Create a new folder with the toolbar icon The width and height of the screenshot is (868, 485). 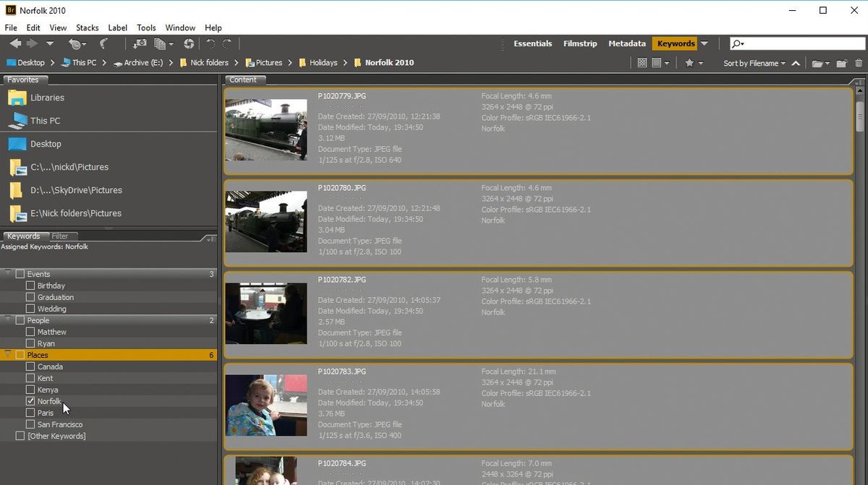[x=840, y=63]
